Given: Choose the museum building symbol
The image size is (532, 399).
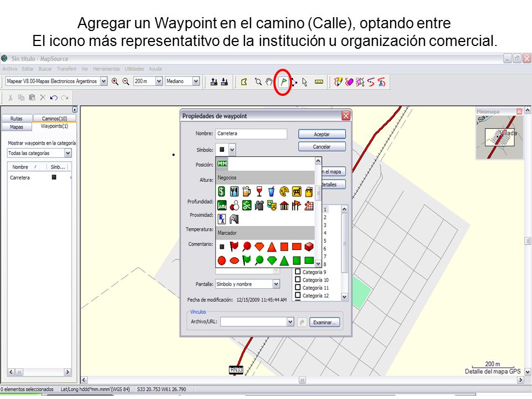Looking at the screenshot, I should click(284, 205).
